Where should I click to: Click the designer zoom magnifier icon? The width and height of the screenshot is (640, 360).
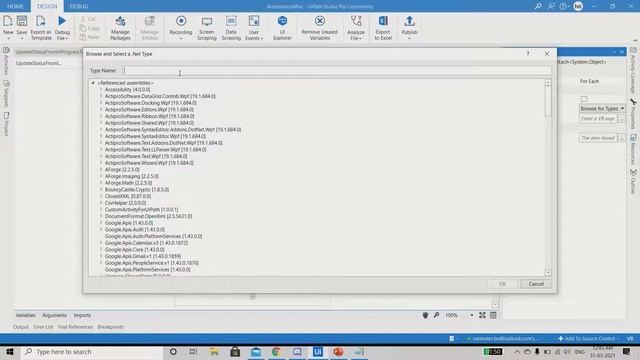coord(436,315)
